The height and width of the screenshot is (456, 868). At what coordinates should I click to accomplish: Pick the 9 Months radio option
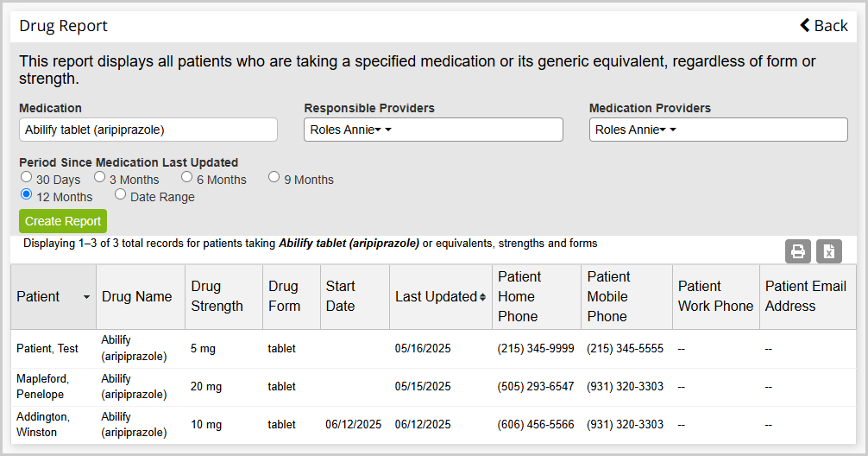[x=274, y=177]
